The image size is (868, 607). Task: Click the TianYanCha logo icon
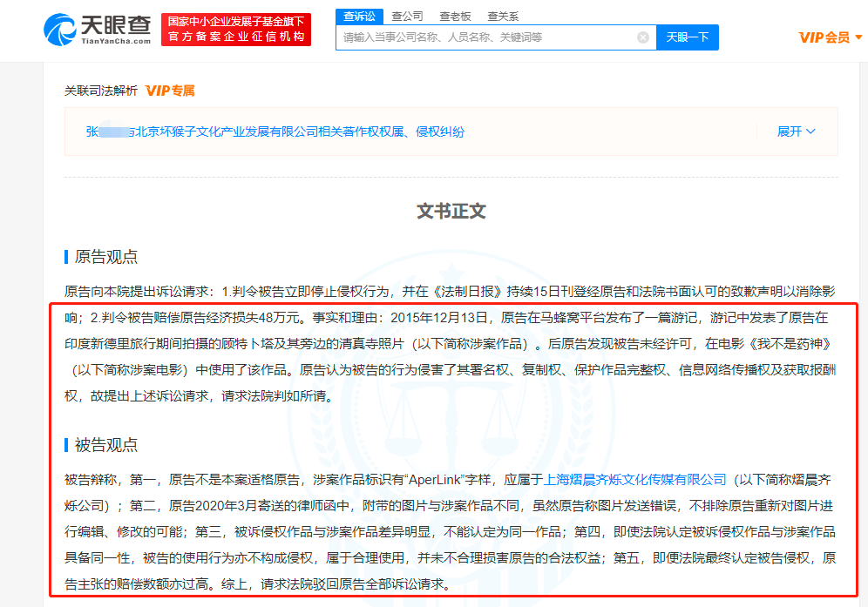(61, 29)
